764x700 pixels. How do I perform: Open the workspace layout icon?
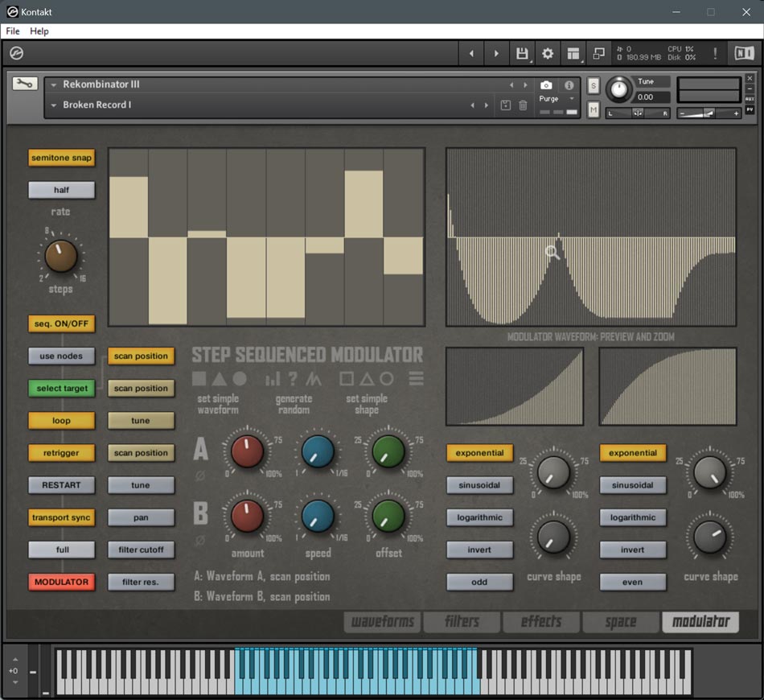coord(573,54)
